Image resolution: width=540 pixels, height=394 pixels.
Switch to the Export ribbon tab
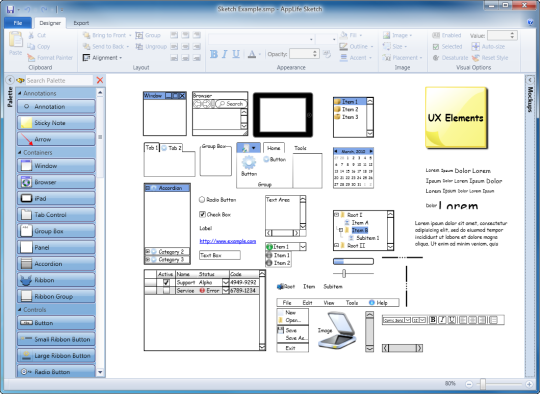click(81, 23)
